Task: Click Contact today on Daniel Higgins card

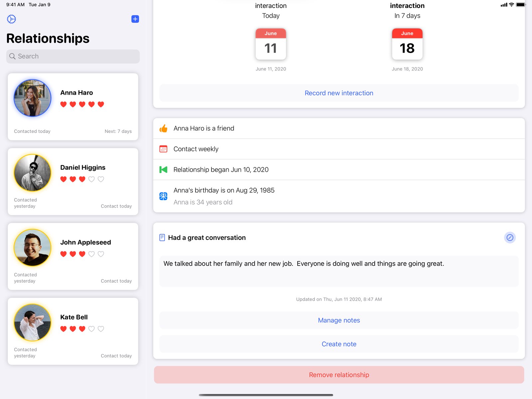Action: pyautogui.click(x=116, y=206)
